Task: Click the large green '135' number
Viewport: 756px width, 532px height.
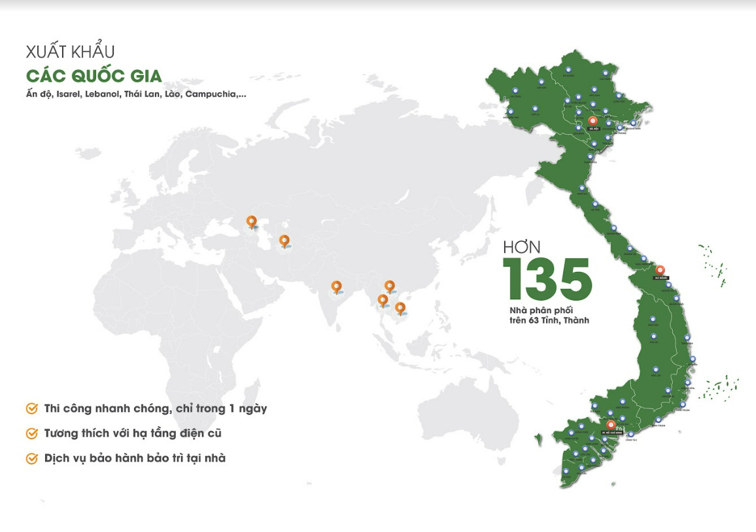Action: tap(547, 279)
